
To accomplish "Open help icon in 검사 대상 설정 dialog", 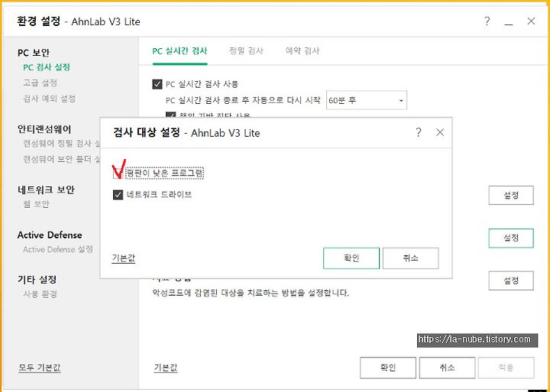I will [x=418, y=133].
